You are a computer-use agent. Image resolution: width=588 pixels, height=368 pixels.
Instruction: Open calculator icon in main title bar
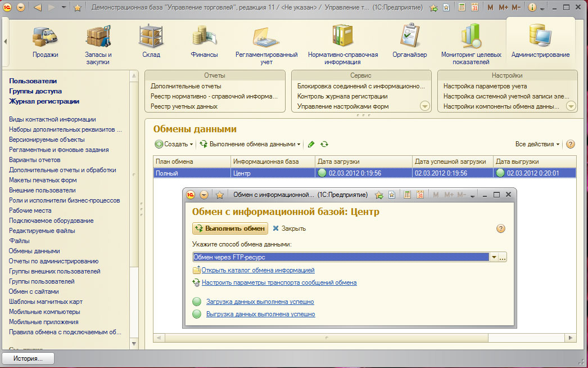tap(462, 8)
